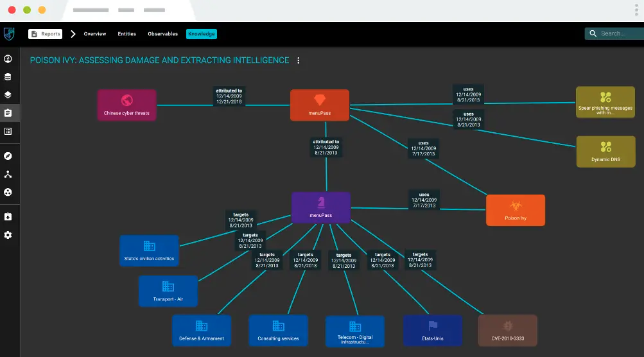The image size is (644, 357).
Task: Select the Poison Ivy malware node
Action: [x=515, y=210]
